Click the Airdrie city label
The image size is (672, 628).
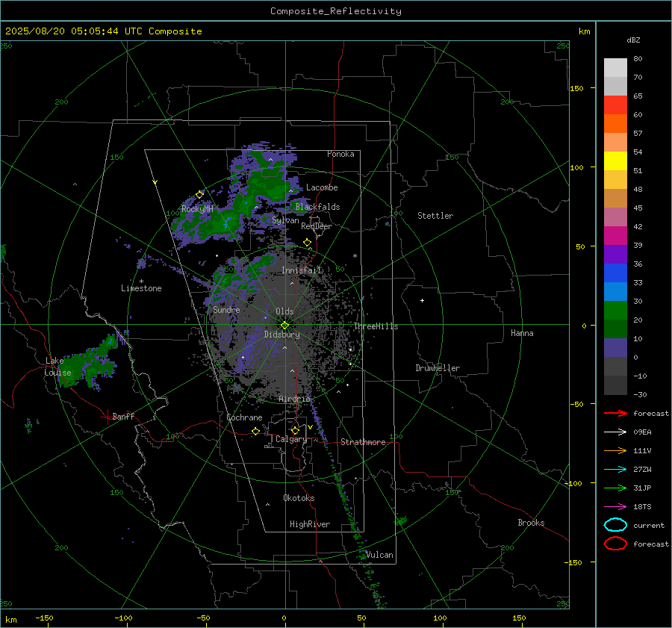point(294,399)
